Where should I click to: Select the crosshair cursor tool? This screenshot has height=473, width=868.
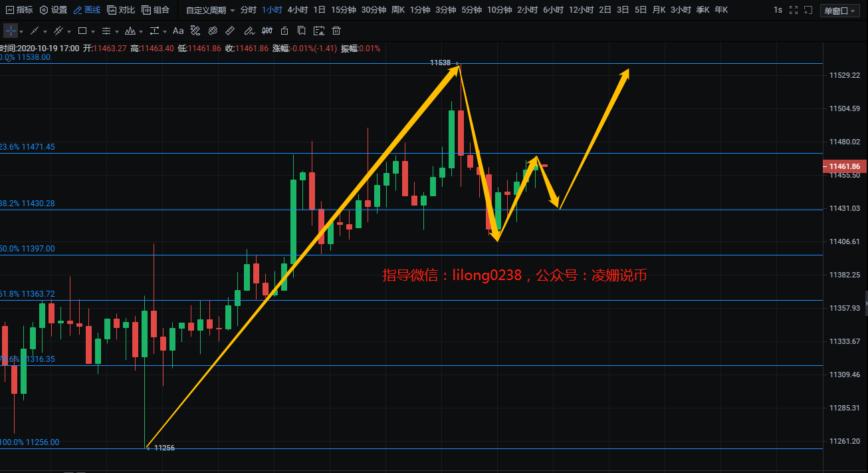11,31
